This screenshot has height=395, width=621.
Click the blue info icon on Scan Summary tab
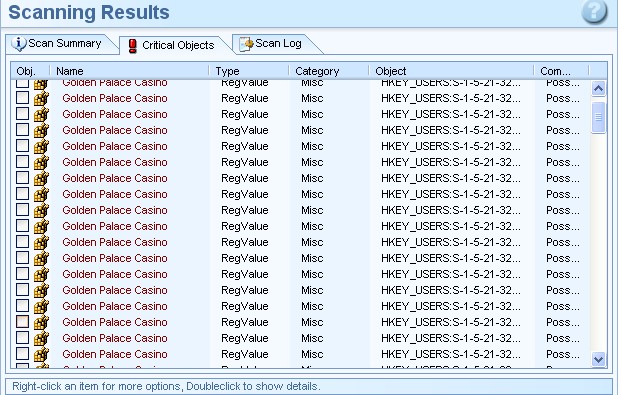pos(19,44)
